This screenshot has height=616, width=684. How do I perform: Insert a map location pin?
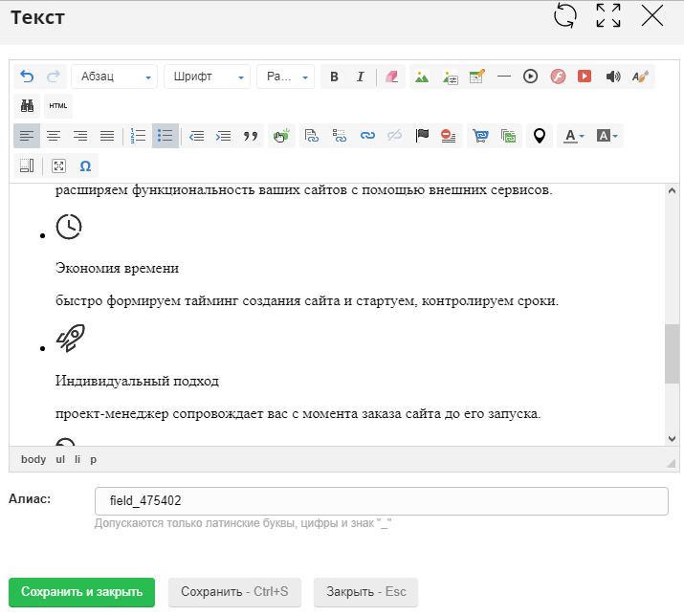(x=540, y=136)
